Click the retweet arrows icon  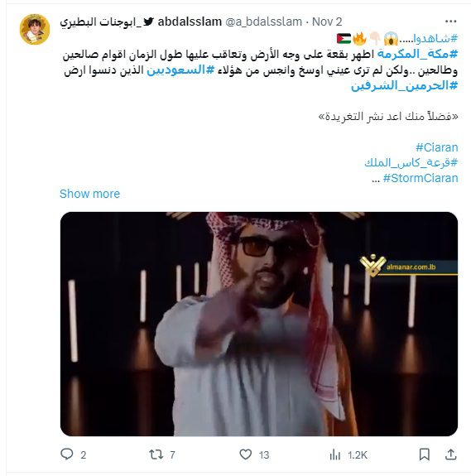156,454
